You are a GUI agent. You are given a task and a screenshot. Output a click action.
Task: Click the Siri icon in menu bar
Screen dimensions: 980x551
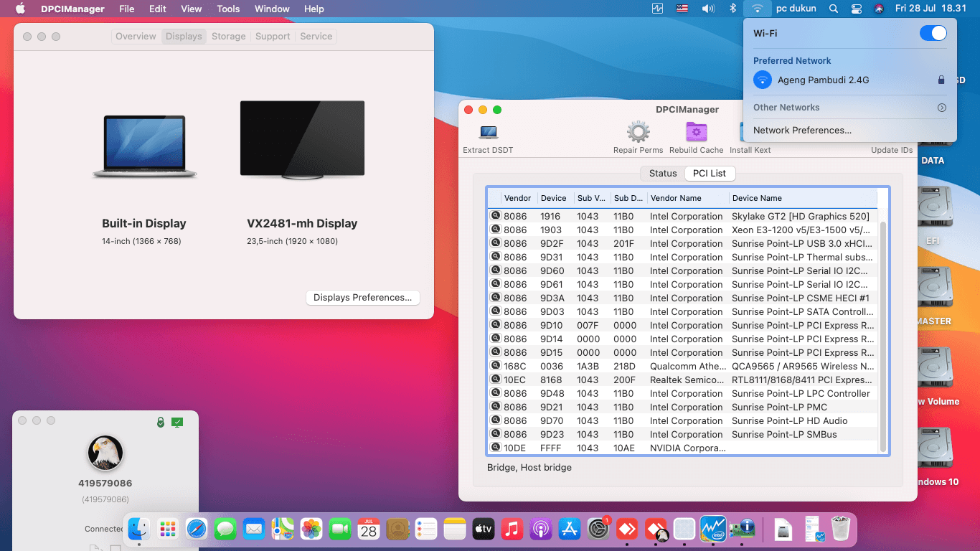pos(879,9)
